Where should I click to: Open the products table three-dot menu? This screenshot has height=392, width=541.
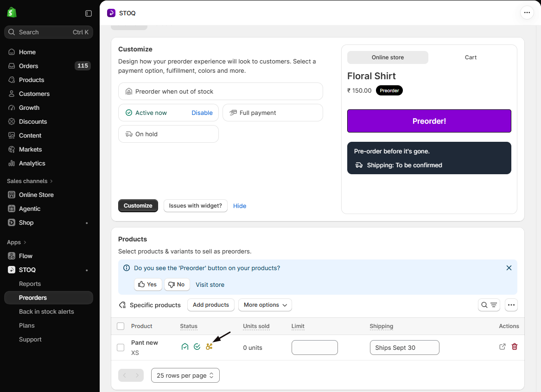point(511,305)
